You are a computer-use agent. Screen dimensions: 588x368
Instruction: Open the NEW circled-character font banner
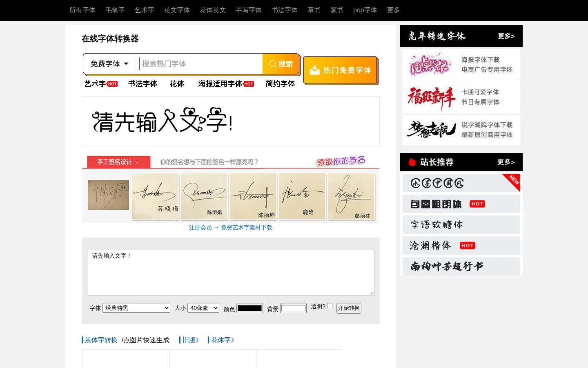click(x=461, y=183)
